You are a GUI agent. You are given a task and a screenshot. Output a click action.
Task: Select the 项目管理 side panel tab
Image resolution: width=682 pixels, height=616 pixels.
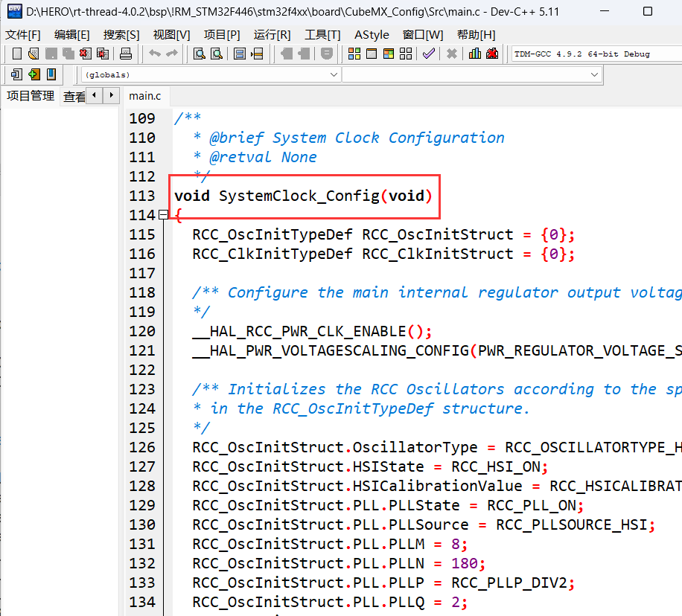pos(31,96)
